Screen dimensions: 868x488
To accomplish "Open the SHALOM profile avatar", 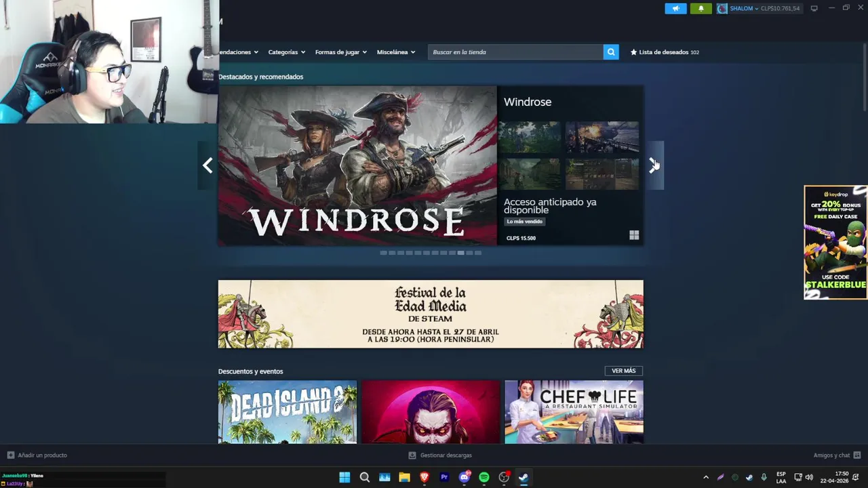I will point(722,8).
